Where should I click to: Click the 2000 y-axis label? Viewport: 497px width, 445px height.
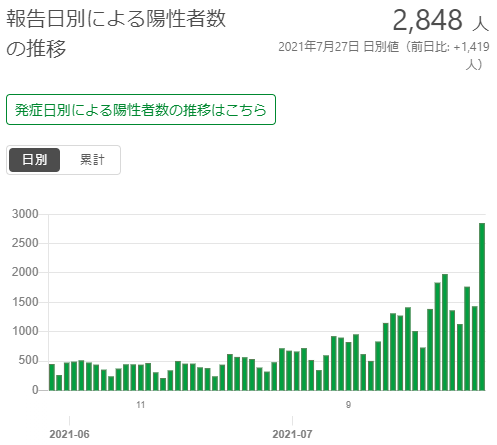pos(25,272)
